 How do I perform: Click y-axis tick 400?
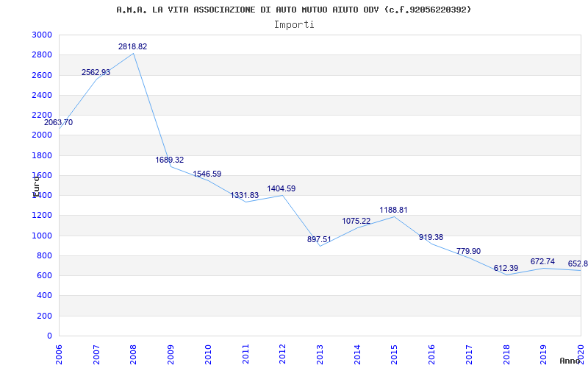click(45, 296)
